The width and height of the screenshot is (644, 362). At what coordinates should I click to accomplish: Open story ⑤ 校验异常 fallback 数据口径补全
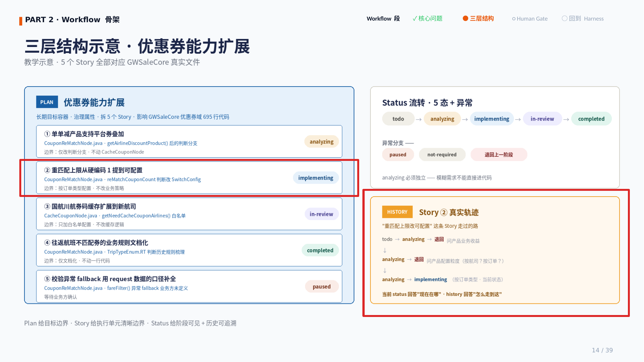(189, 286)
